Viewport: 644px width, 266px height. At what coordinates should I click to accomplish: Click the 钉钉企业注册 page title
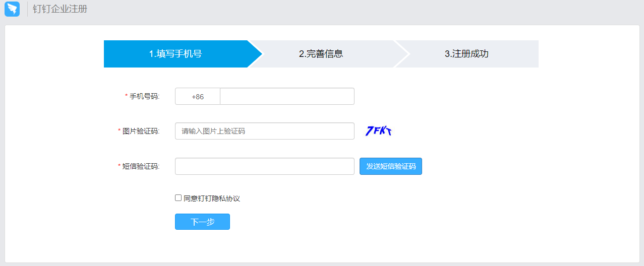pos(60,9)
